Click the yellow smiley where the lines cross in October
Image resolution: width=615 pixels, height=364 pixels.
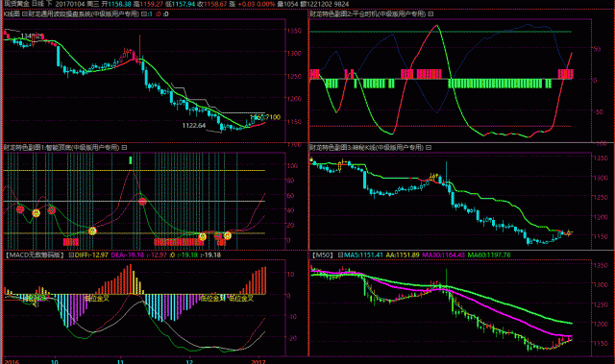(x=92, y=231)
